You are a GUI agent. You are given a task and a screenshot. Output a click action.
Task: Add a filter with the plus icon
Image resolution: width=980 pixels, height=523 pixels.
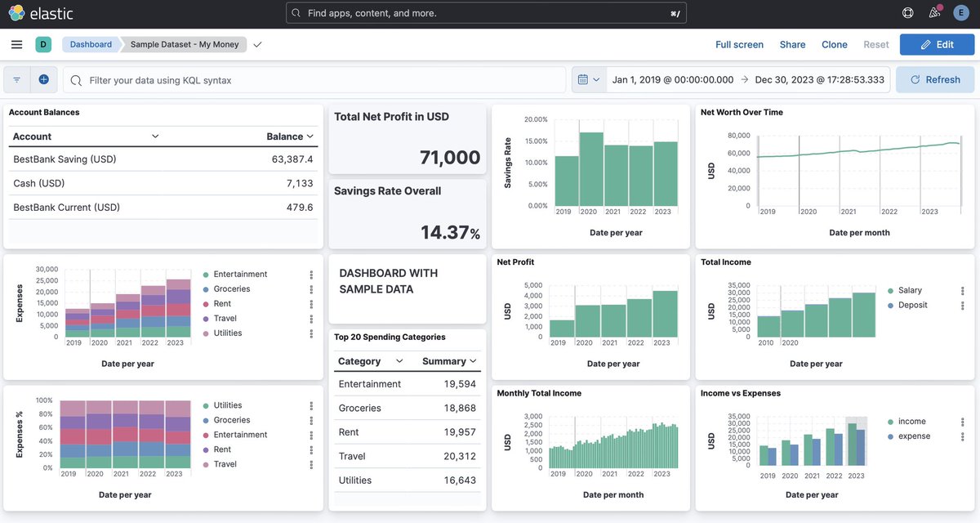44,79
